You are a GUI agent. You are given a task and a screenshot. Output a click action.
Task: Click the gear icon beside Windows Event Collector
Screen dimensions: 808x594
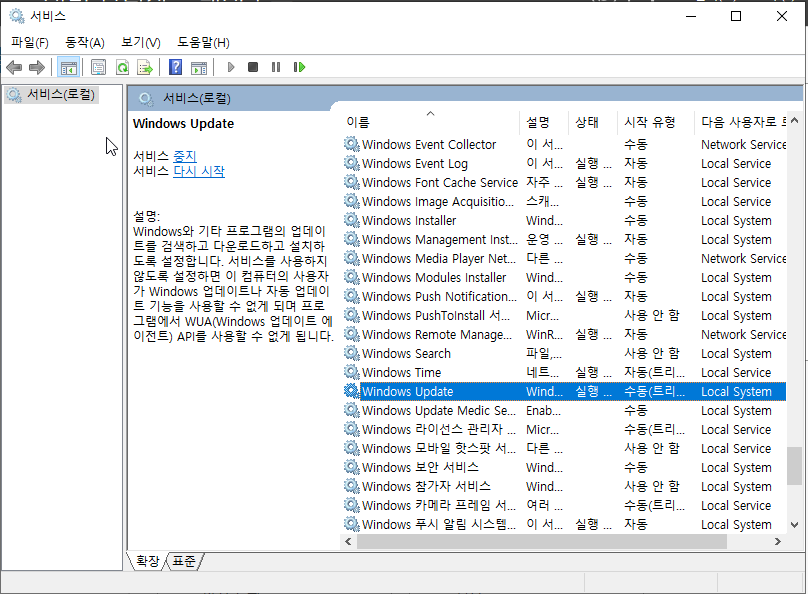[351, 144]
